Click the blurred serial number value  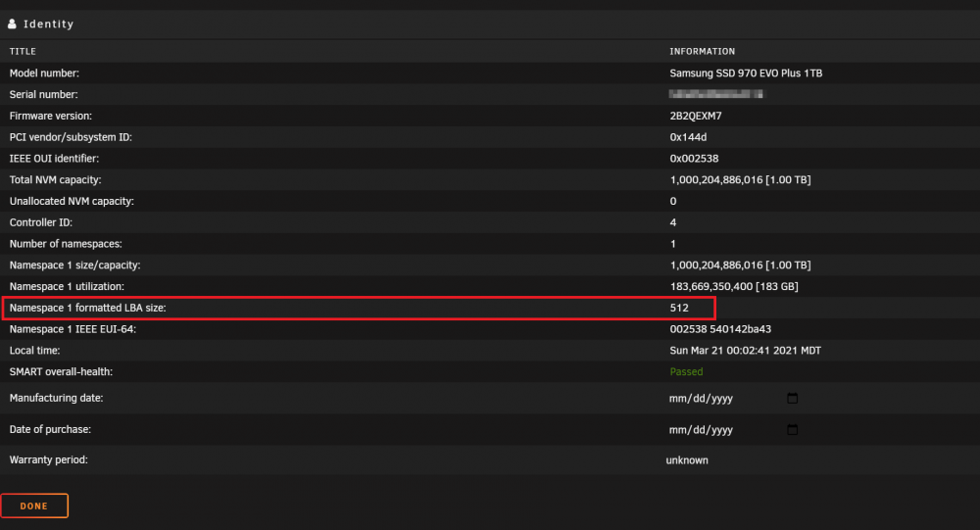(x=715, y=94)
